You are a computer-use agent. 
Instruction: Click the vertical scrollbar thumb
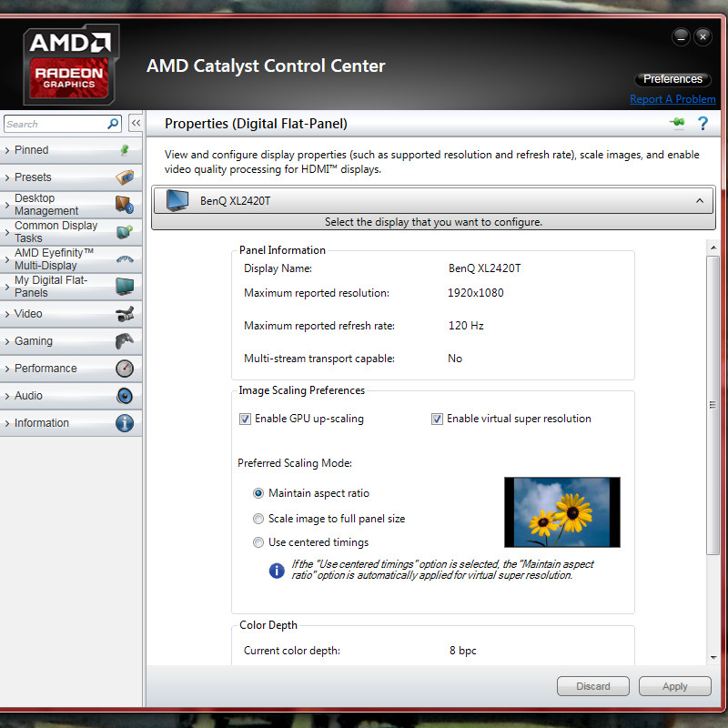point(713,404)
